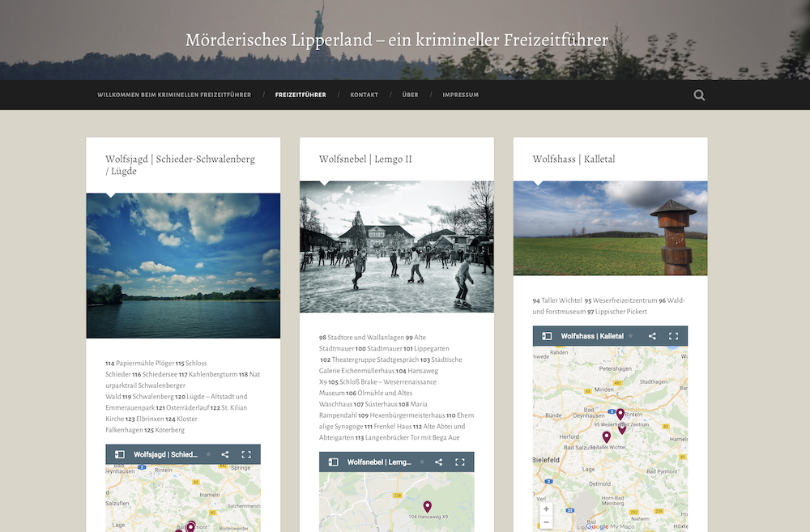Image resolution: width=810 pixels, height=532 pixels.
Task: Click text '94 Taller Wichtel'
Action: tap(557, 300)
